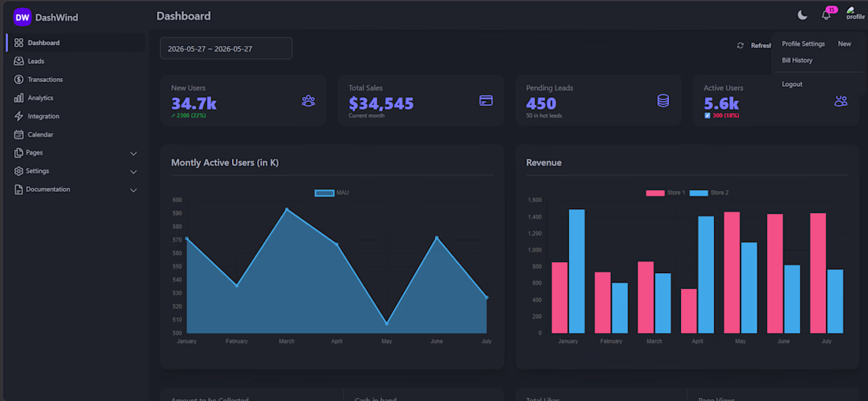Open Profile Settings from profile menu
This screenshot has width=868, height=401.
tap(803, 43)
